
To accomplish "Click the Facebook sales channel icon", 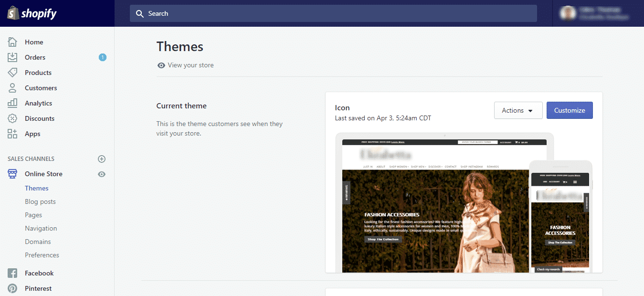I will pos(12,273).
